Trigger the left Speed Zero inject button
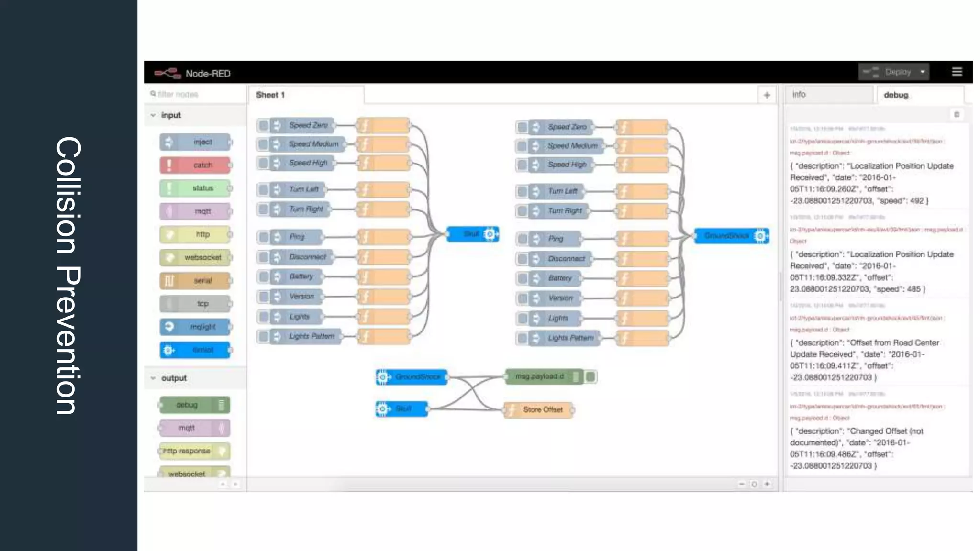The height and width of the screenshot is (551, 980). point(263,126)
